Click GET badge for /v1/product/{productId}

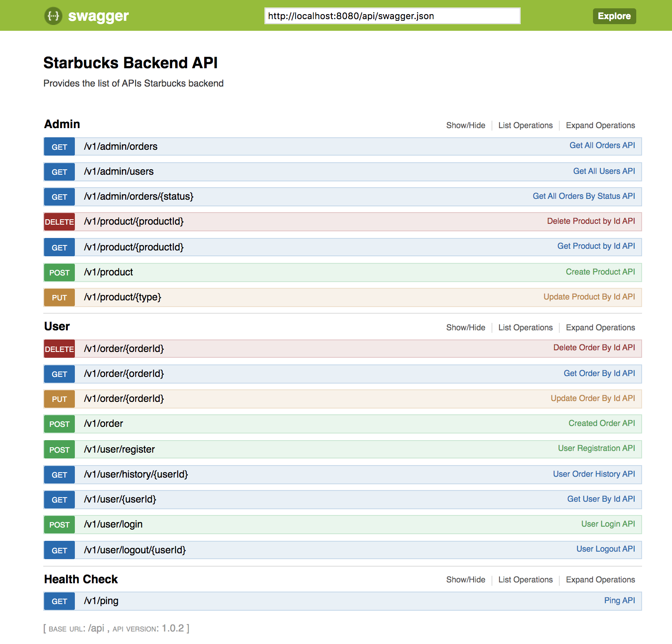[59, 248]
